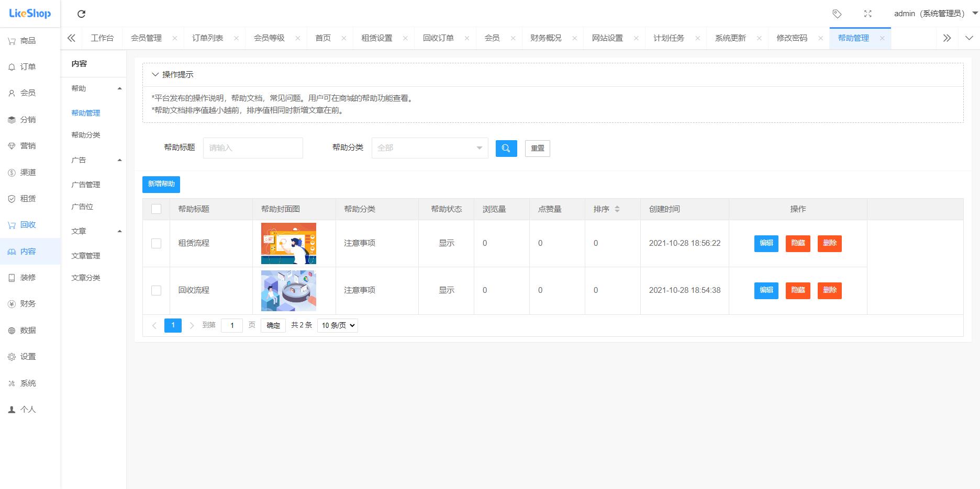Check the 回收流程 row checkbox
This screenshot has width=980, height=489.
(156, 290)
